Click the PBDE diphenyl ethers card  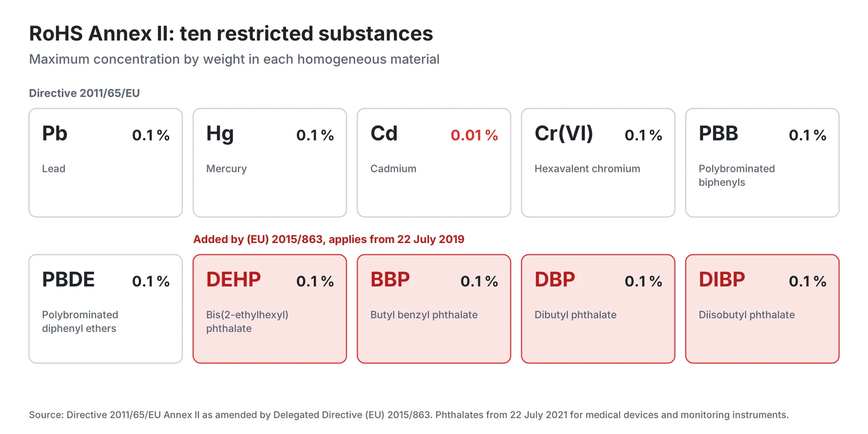point(106,309)
